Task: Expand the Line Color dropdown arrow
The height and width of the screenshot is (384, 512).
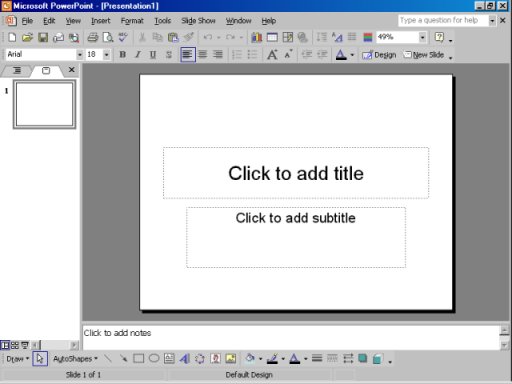Action: (x=283, y=359)
